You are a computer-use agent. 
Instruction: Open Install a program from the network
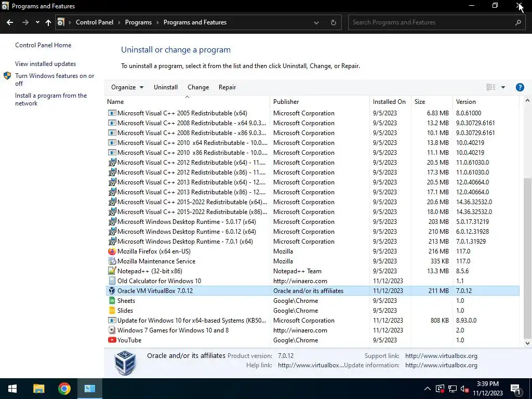[51, 99]
